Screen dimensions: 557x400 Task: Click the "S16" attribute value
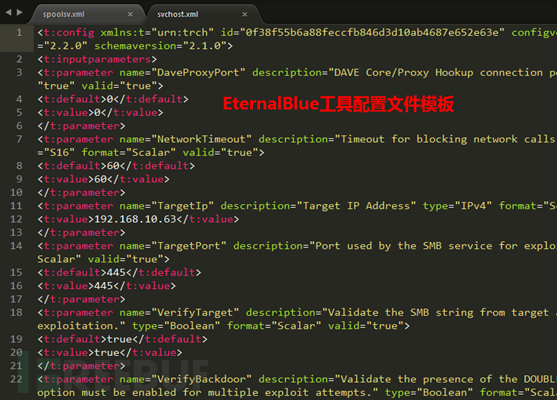coord(59,153)
